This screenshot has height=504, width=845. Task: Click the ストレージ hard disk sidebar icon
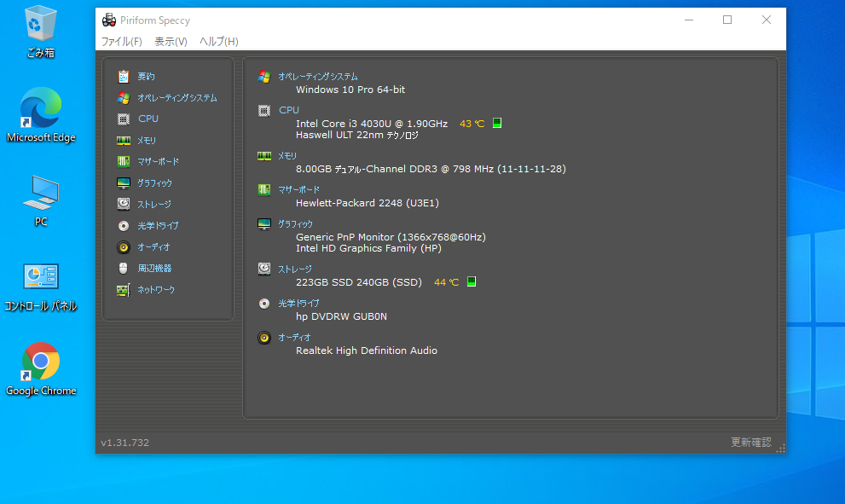[x=124, y=204]
